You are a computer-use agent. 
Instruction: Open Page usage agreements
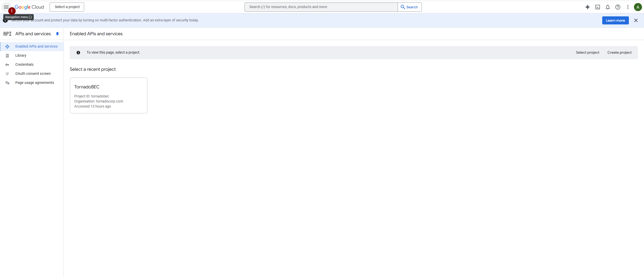point(35,83)
